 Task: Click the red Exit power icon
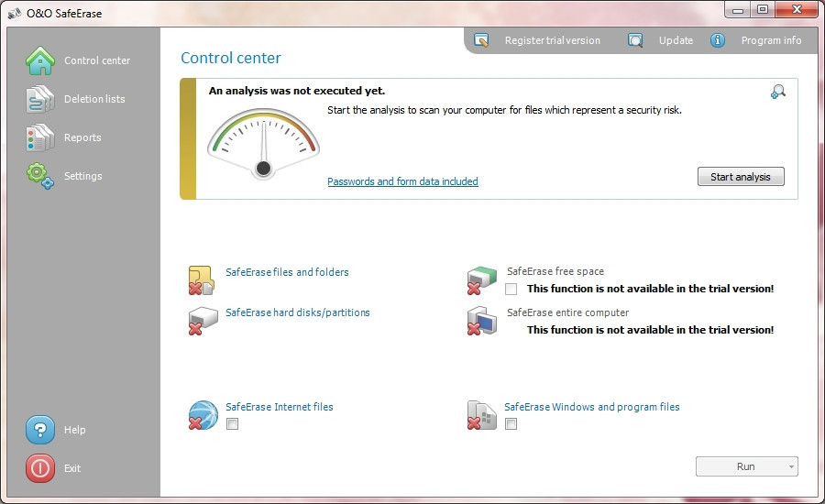click(40, 468)
